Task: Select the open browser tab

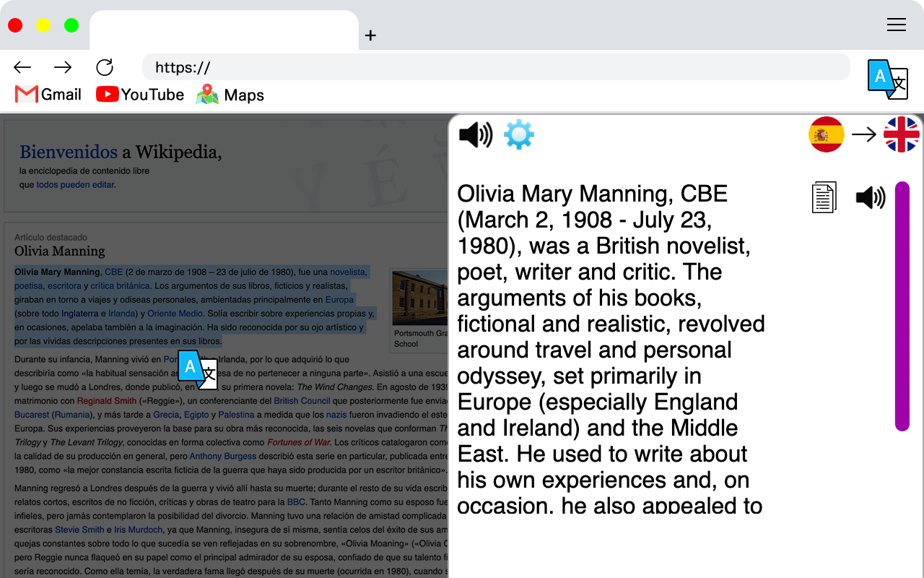Action: pyautogui.click(x=224, y=30)
